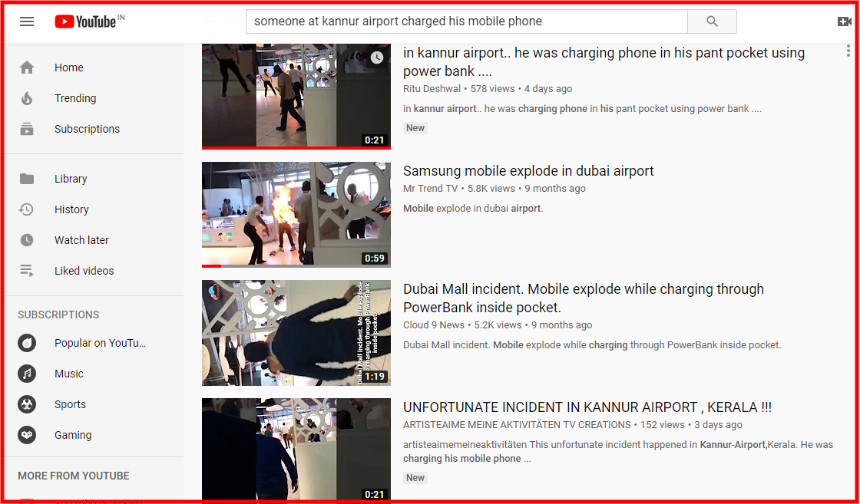Screen dimensions: 860x504
Task: Click the search query input field
Action: [467, 21]
